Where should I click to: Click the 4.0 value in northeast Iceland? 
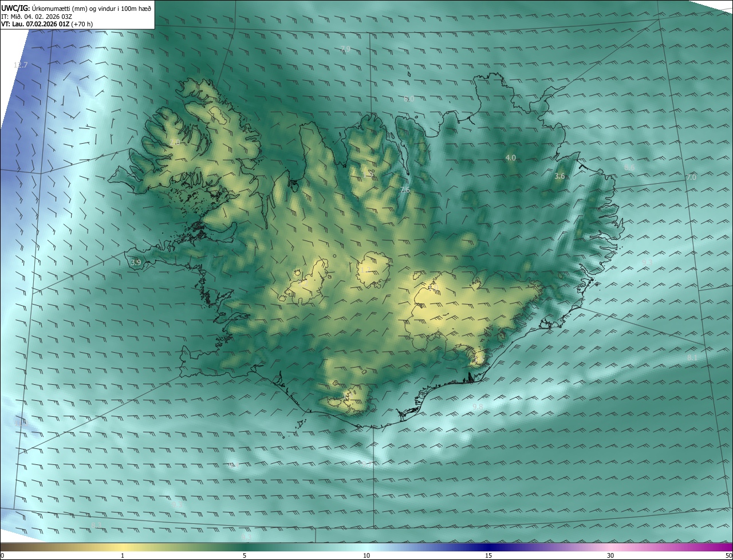tap(511, 157)
